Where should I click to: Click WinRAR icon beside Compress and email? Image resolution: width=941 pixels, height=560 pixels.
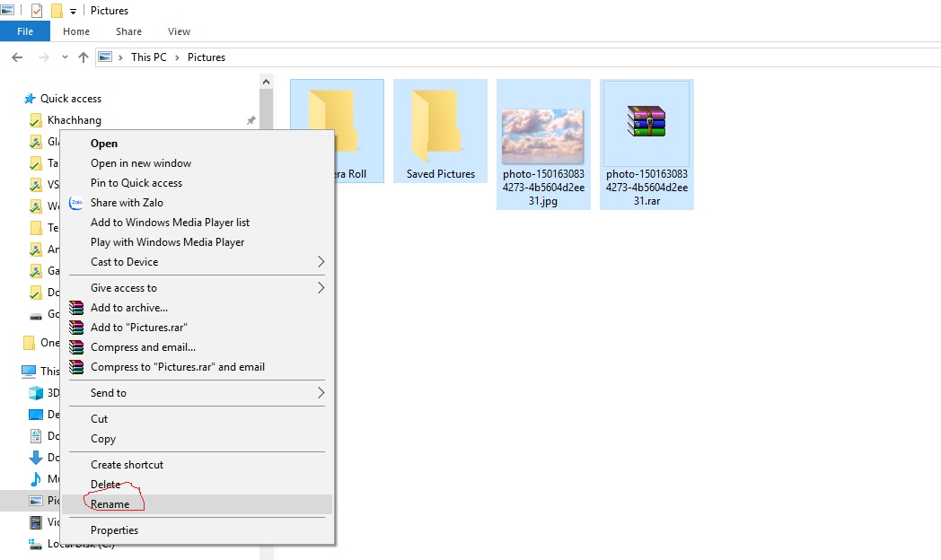76,347
